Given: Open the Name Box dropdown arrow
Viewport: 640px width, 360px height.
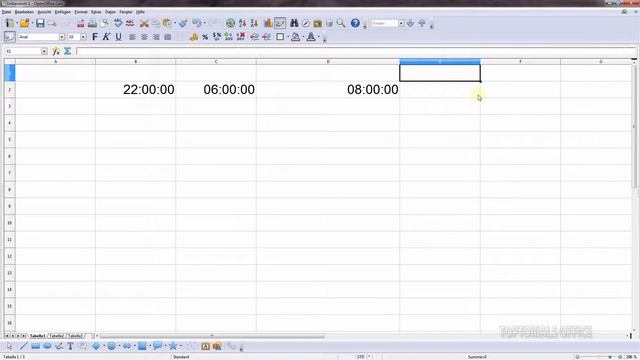Looking at the screenshot, I should (44, 51).
